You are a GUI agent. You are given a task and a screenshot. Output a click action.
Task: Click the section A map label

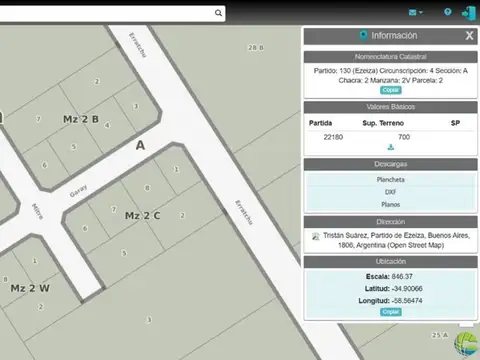140,145
